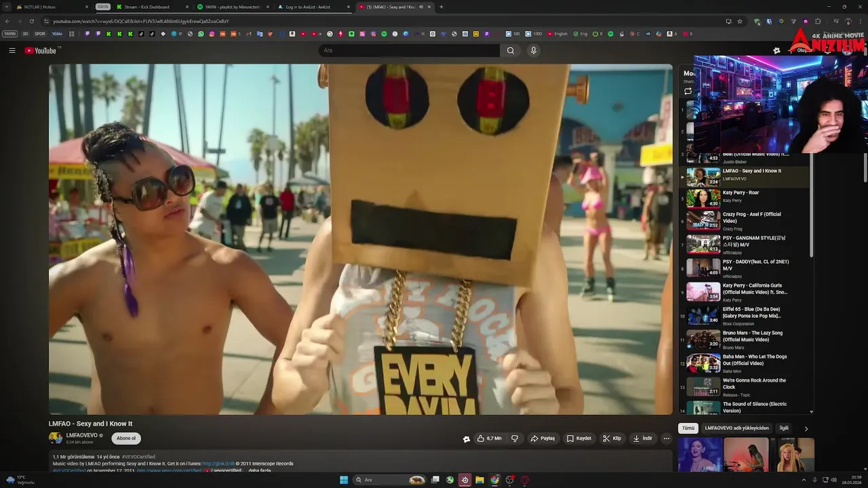
Task: Select 'PSY - DADDY' playlist item
Action: pyautogui.click(x=746, y=268)
